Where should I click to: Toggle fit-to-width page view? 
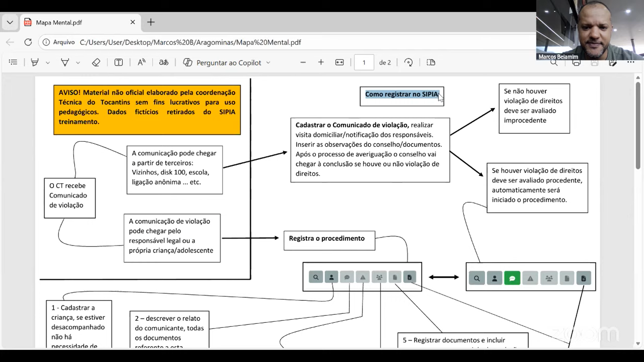click(339, 62)
